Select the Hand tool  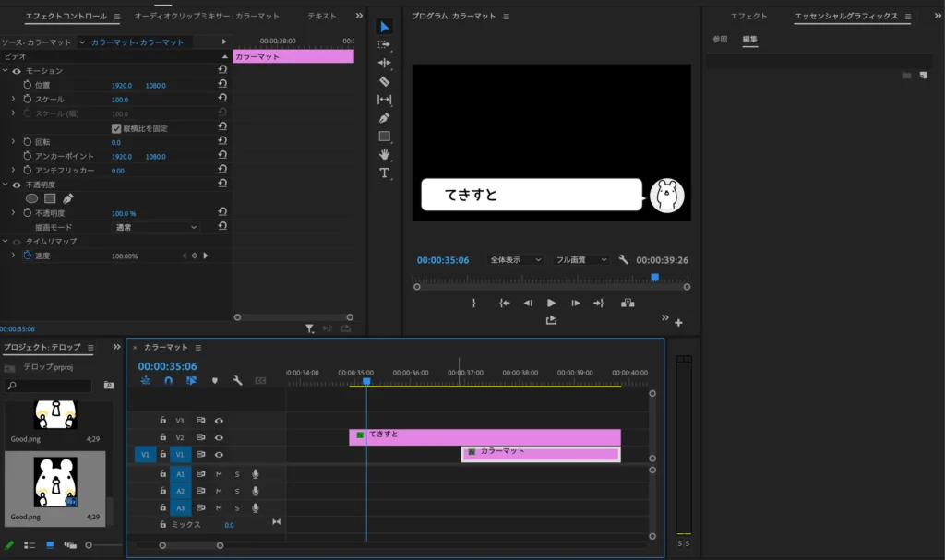(385, 155)
